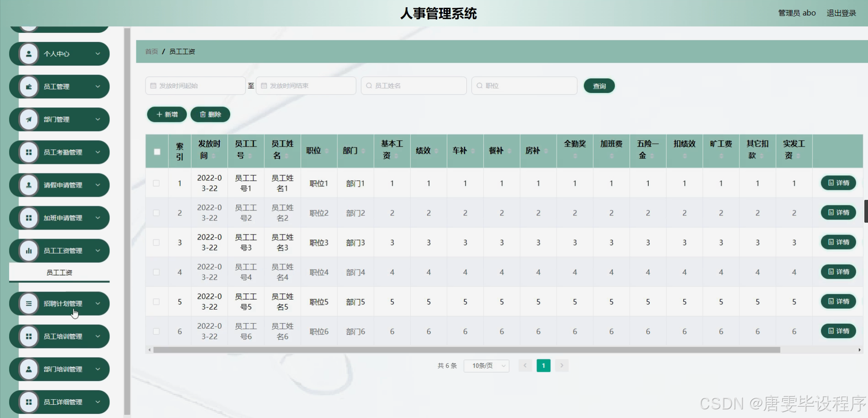Sort by 餐补 column arrows
868x418 pixels.
[509, 151]
